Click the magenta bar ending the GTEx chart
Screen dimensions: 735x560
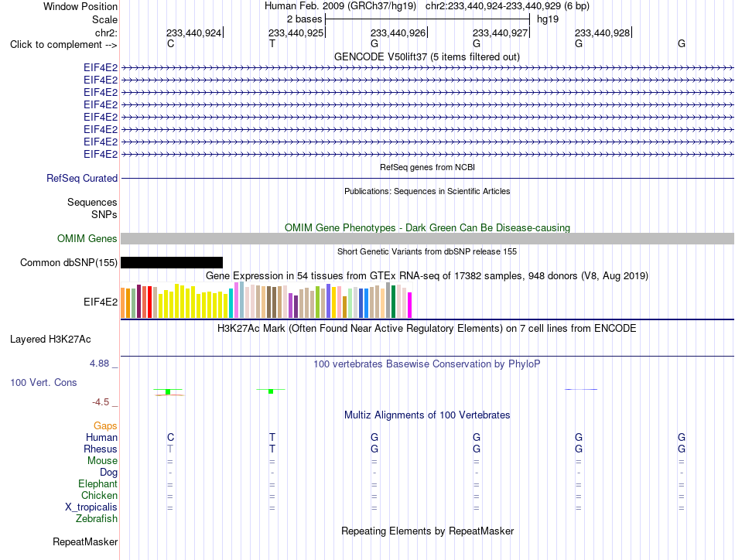click(x=410, y=305)
